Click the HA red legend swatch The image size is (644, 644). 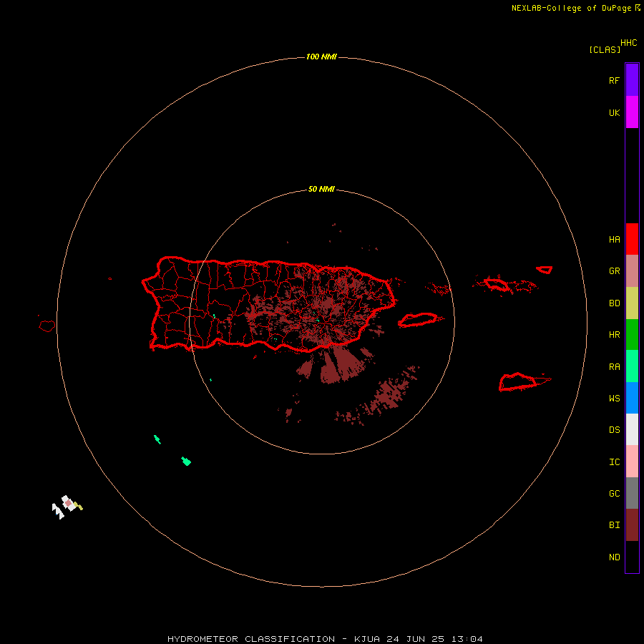pyautogui.click(x=632, y=239)
